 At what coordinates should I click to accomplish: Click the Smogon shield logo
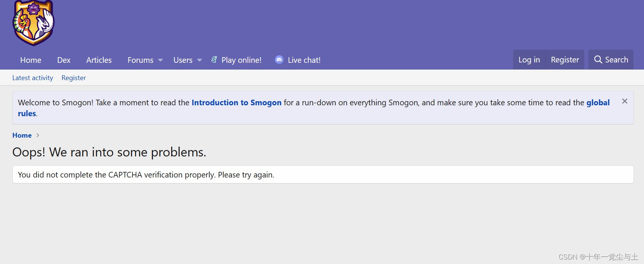pos(33,23)
